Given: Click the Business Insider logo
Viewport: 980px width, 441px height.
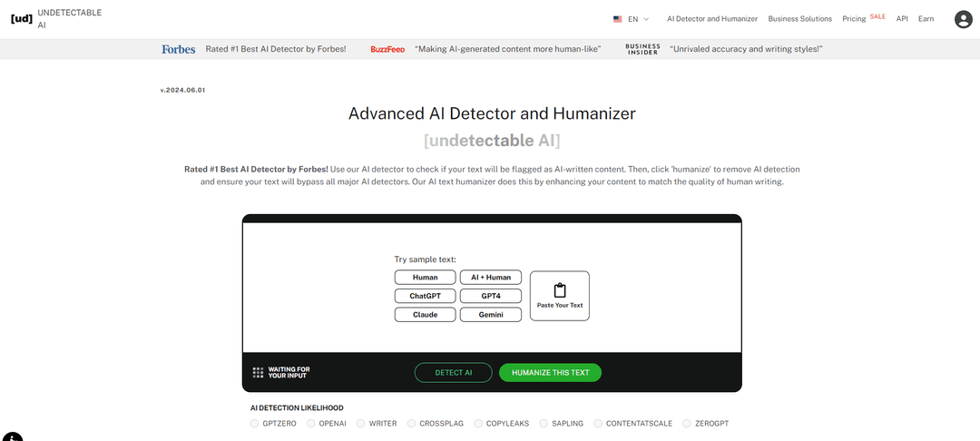Looking at the screenshot, I should click(642, 49).
